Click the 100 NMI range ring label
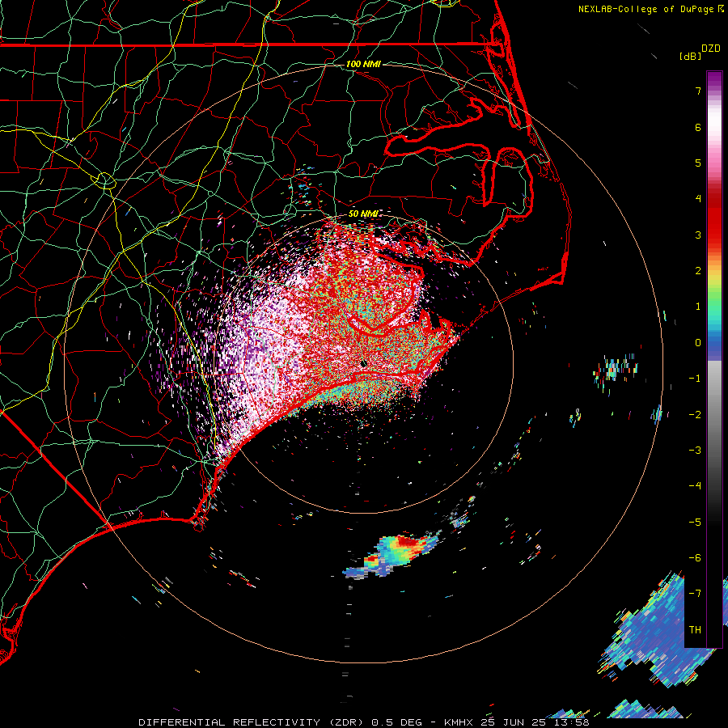This screenshot has height=728, width=728. 363,64
